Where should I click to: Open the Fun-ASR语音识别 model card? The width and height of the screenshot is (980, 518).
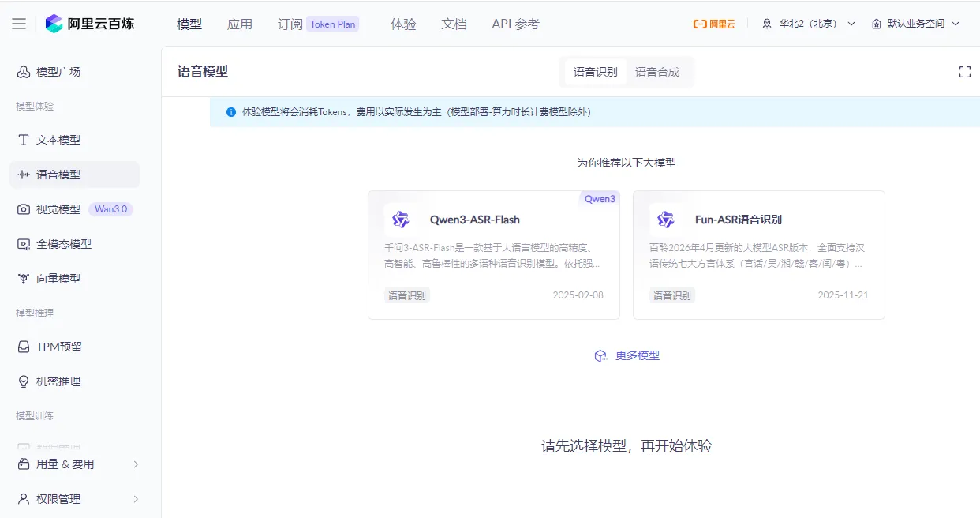[x=759, y=255]
